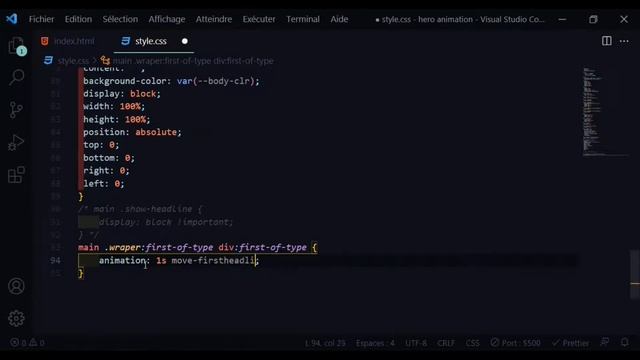The image size is (640, 360).
Task: Open the Explorer view in activity bar
Action: [x=16, y=46]
